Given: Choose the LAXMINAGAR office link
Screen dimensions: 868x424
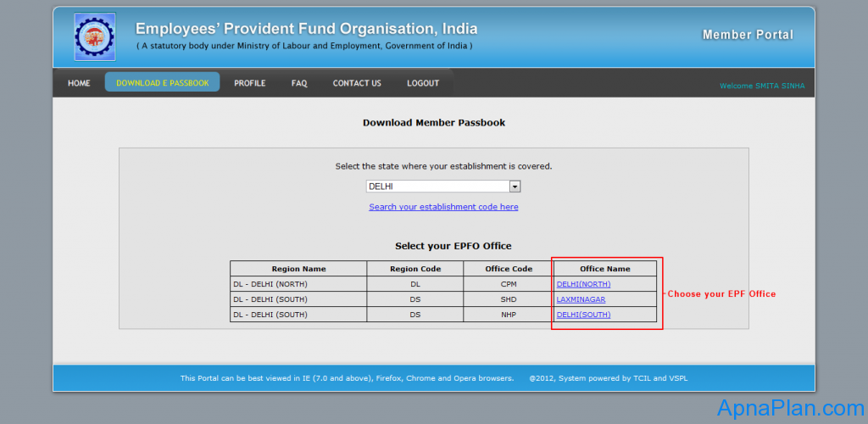Looking at the screenshot, I should pos(581,299).
